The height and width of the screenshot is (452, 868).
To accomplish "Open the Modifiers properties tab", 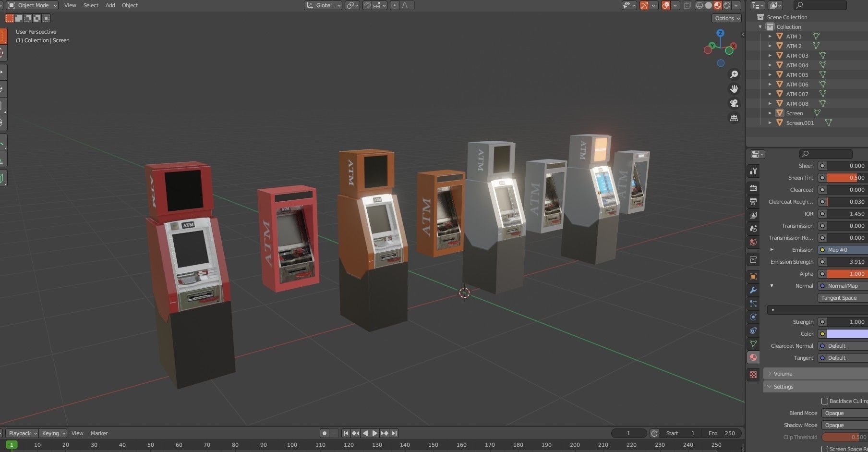I will (753, 290).
